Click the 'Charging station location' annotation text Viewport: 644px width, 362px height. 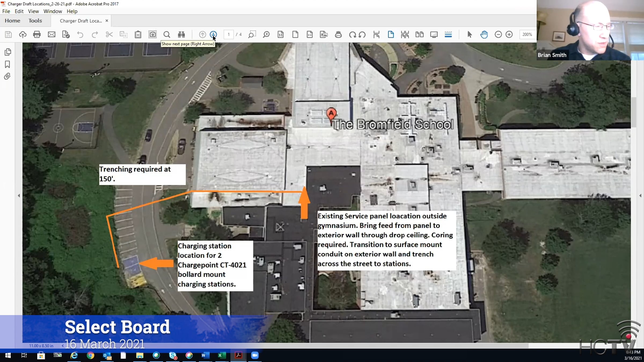[215, 265]
